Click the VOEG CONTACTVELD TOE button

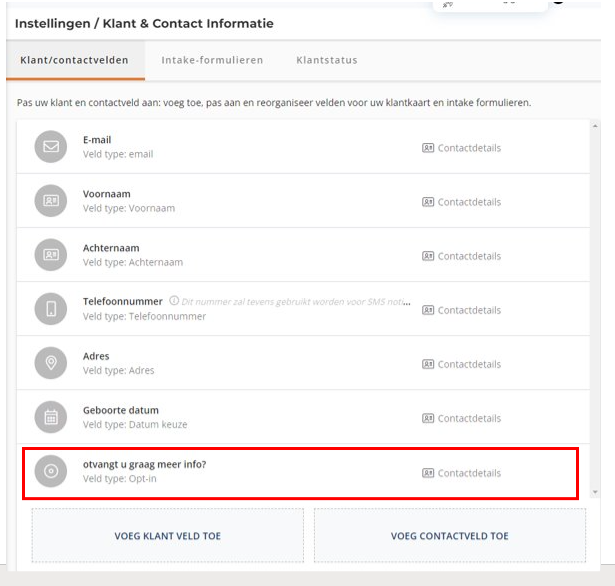(x=450, y=536)
